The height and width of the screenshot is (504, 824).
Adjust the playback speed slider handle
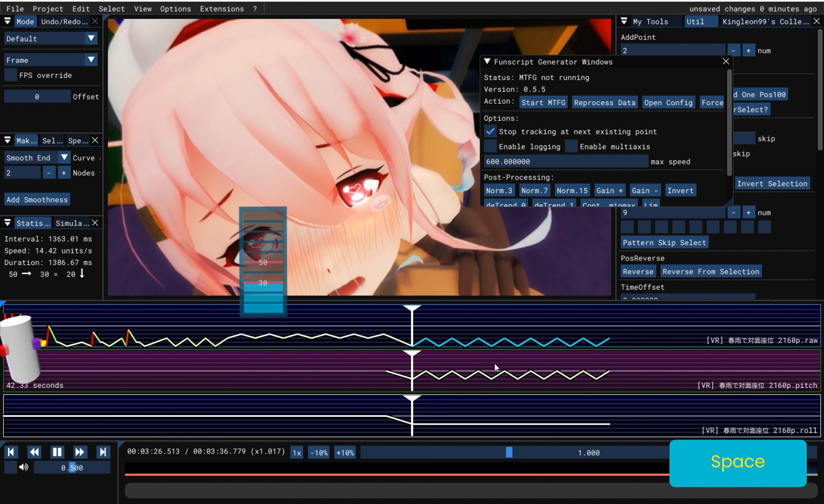click(509, 452)
